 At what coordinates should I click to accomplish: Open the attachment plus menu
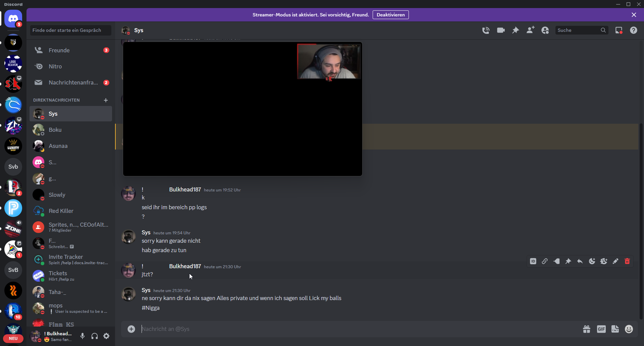[131, 329]
